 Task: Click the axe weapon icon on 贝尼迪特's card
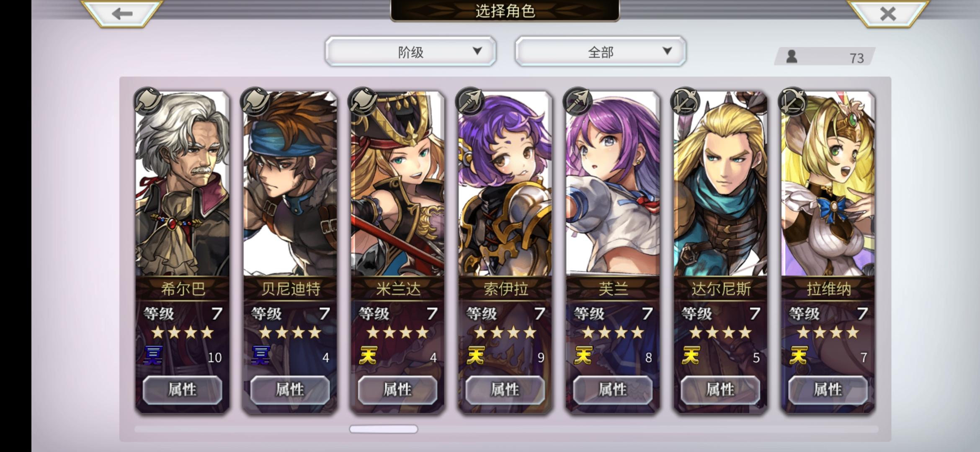[255, 101]
